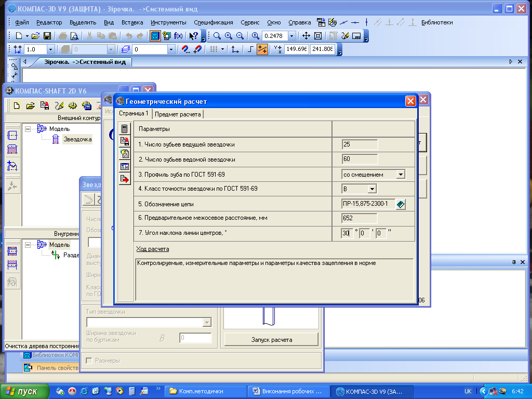Click the layers icon next to 0 field
Screen dimensions: 532x399
click(126, 49)
